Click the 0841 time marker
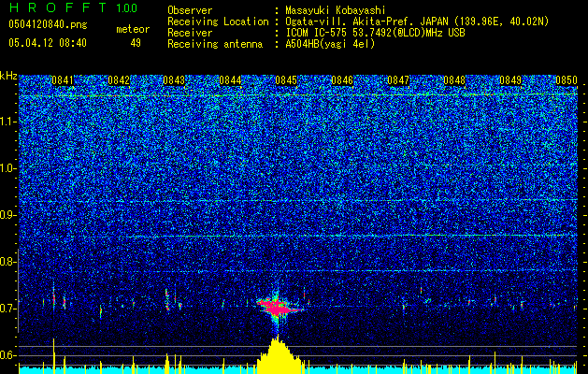The width and height of the screenshot is (588, 374). (63, 80)
